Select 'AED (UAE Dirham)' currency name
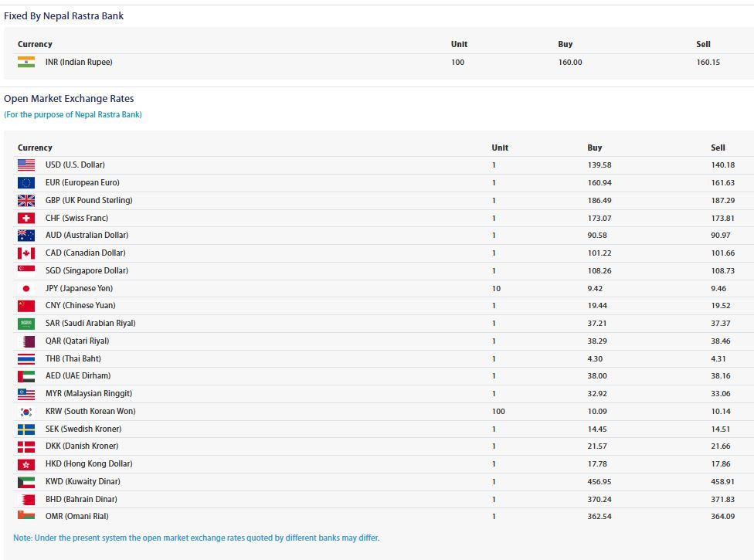 (78, 376)
